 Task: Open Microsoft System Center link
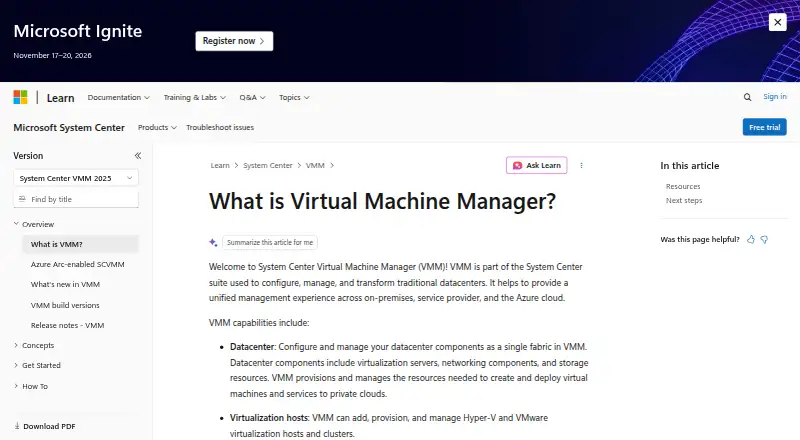pyautogui.click(x=69, y=128)
